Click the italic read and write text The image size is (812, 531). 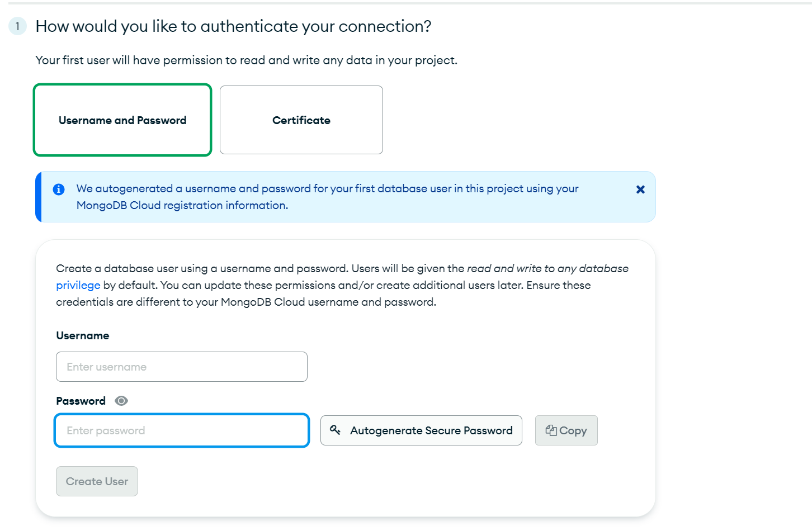(547, 268)
